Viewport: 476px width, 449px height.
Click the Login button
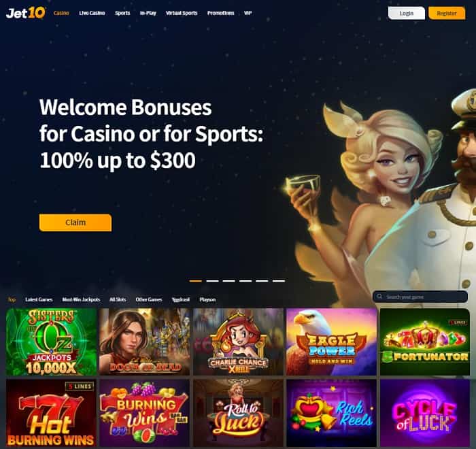pyautogui.click(x=407, y=14)
